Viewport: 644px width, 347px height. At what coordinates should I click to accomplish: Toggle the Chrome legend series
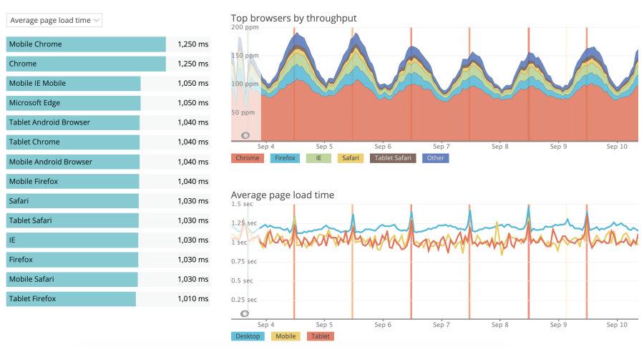coord(248,158)
